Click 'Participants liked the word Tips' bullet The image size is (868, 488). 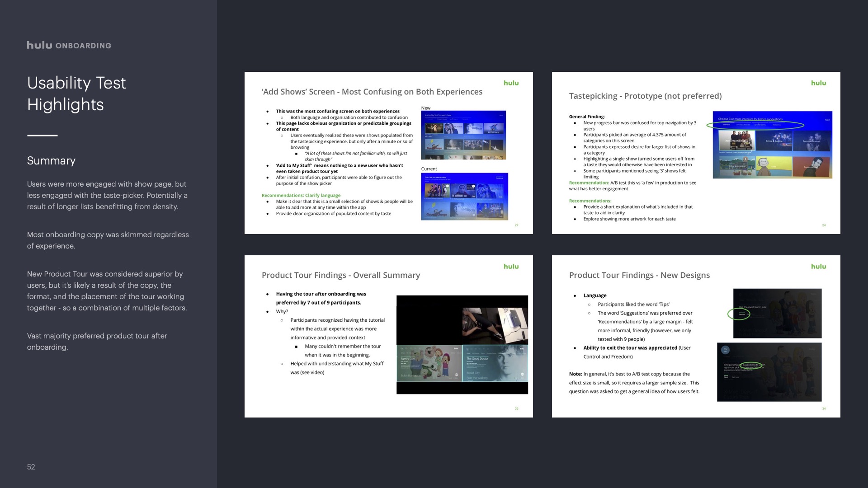[634, 305]
